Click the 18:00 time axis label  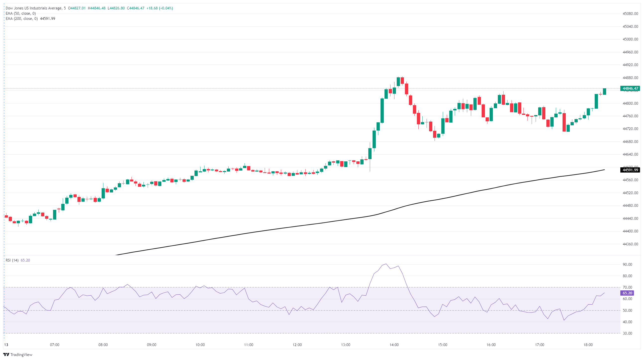tap(588, 345)
